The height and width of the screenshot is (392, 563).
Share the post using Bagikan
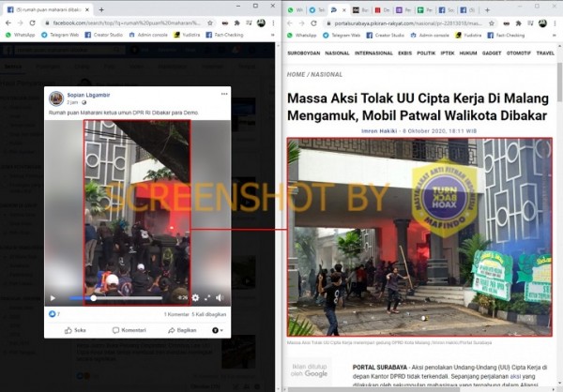tap(182, 330)
